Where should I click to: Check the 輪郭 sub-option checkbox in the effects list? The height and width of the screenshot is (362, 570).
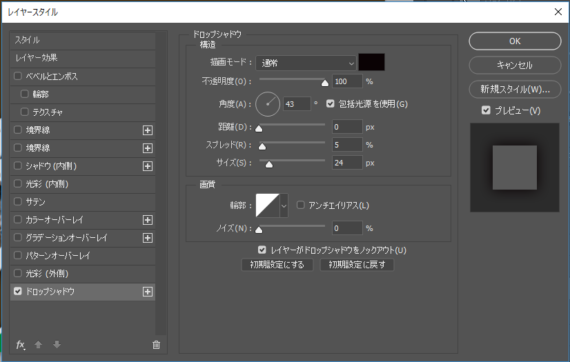pos(24,94)
